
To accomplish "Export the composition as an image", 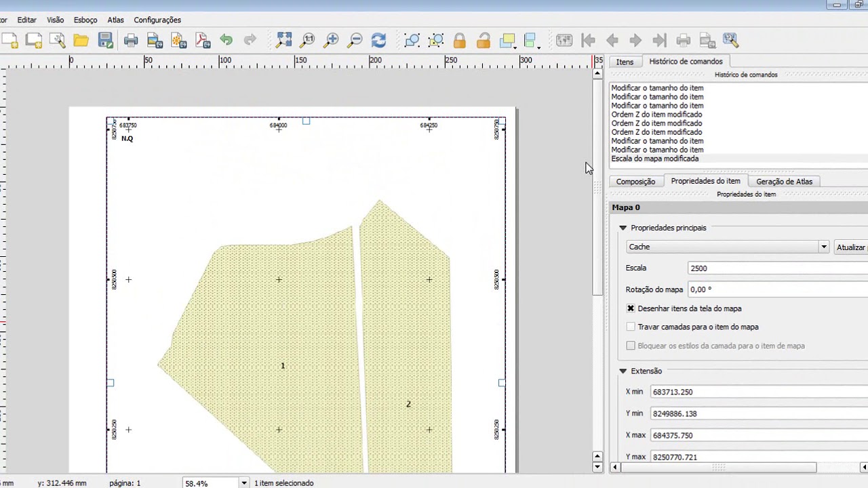I will pyautogui.click(x=155, y=40).
